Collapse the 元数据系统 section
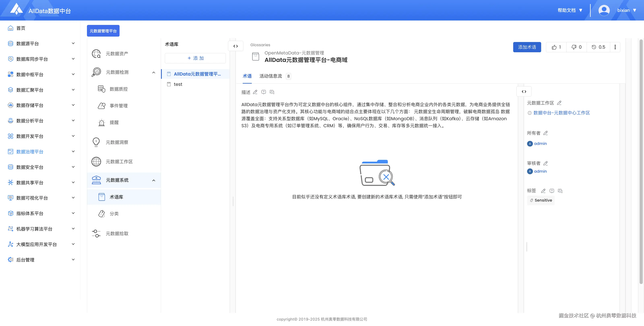The image size is (644, 326). [x=154, y=180]
